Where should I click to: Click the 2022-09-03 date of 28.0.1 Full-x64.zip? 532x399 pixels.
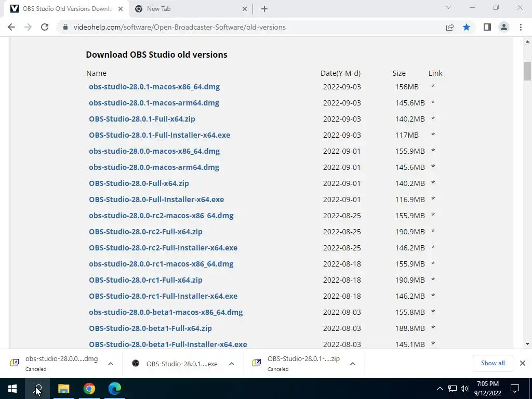point(342,119)
